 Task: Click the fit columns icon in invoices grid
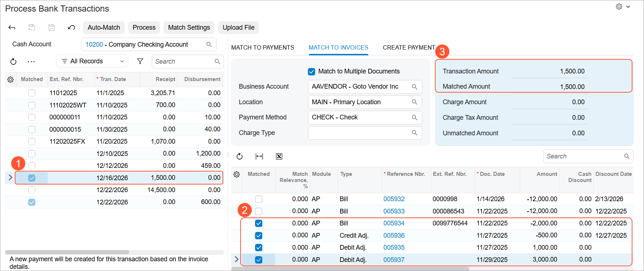tap(259, 156)
